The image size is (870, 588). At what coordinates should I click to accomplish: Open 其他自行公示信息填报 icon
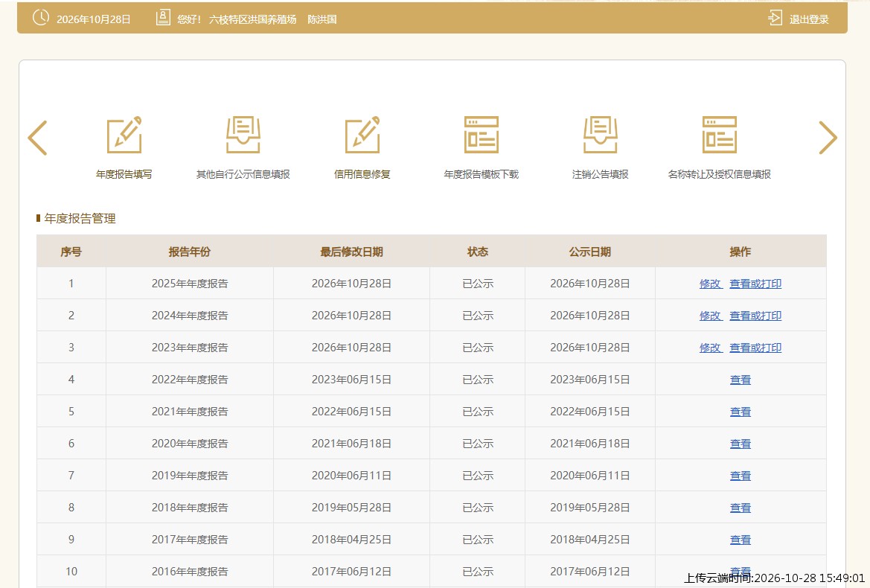click(243, 135)
